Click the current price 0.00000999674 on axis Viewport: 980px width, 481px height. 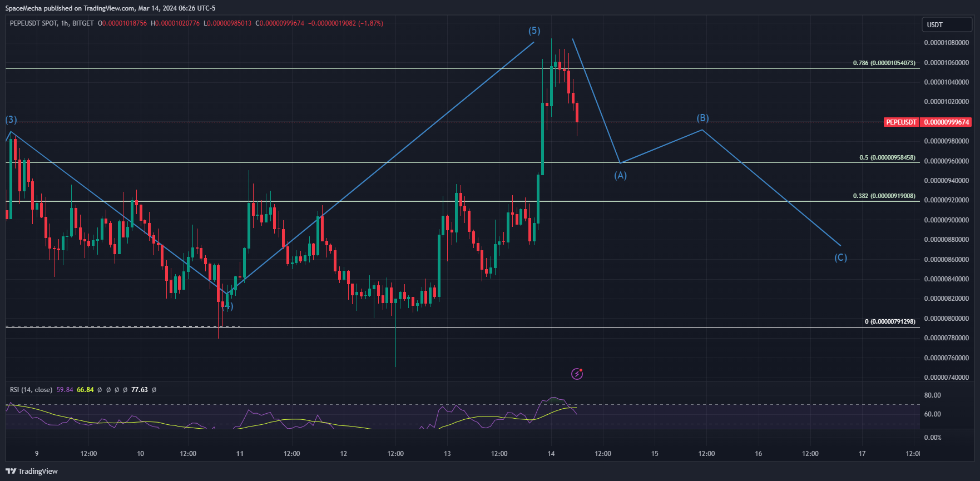pyautogui.click(x=947, y=122)
